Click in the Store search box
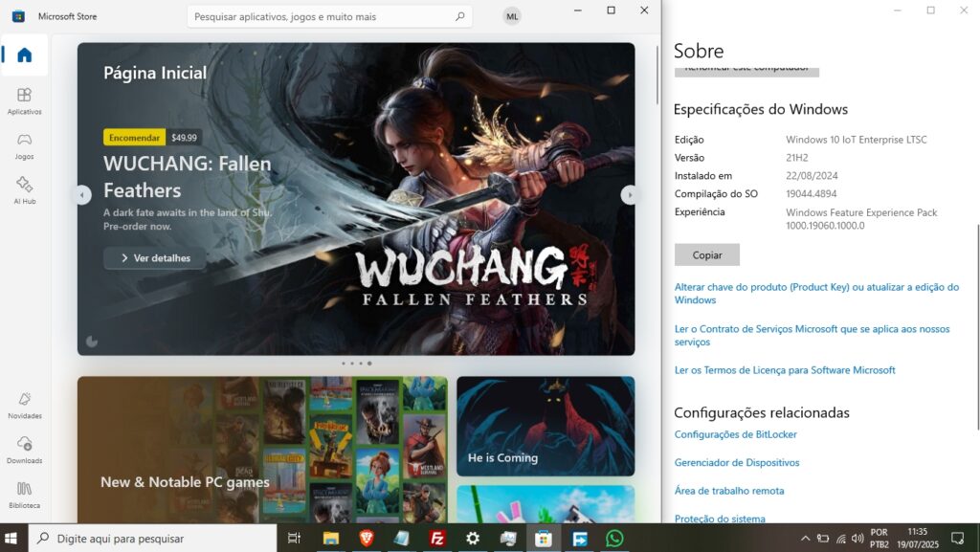The width and height of the screenshot is (980, 552). pos(329,16)
